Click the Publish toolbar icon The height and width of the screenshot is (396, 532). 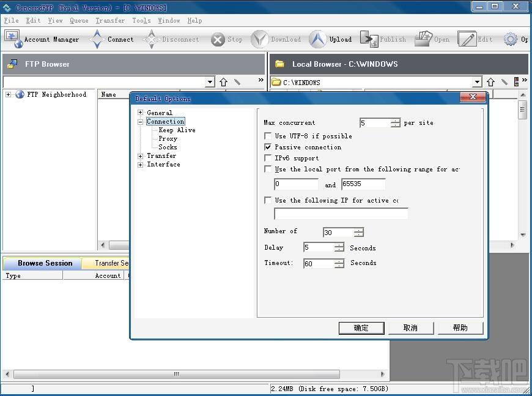point(369,39)
